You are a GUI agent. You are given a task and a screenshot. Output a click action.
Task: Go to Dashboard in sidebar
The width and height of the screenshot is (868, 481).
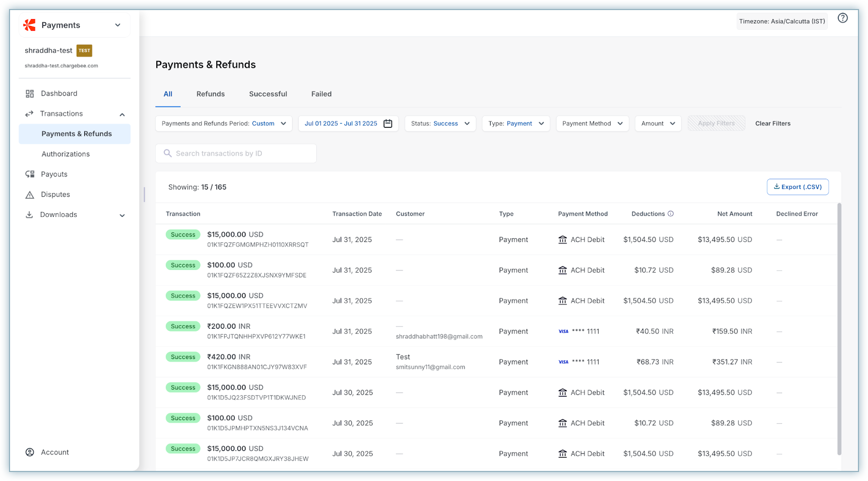59,93
